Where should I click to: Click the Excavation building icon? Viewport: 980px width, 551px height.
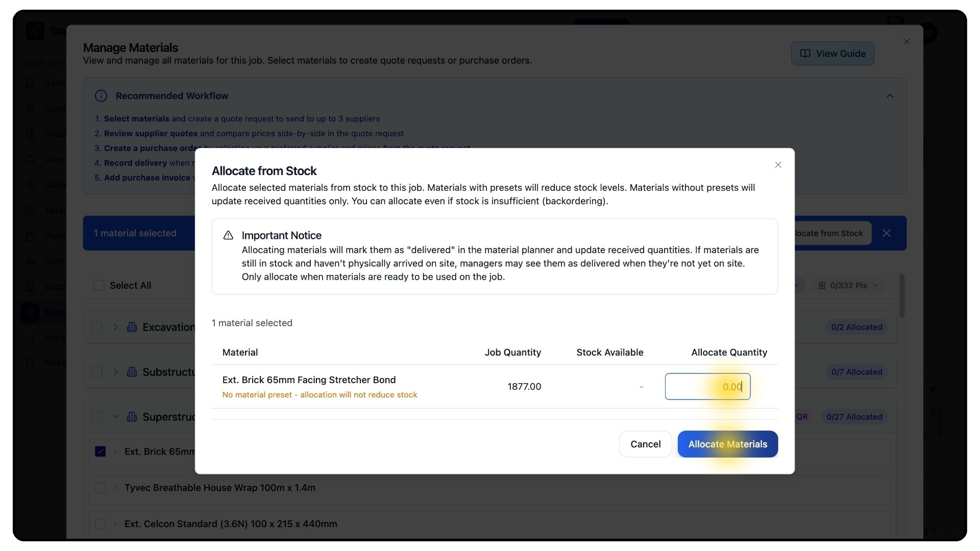[x=132, y=327]
